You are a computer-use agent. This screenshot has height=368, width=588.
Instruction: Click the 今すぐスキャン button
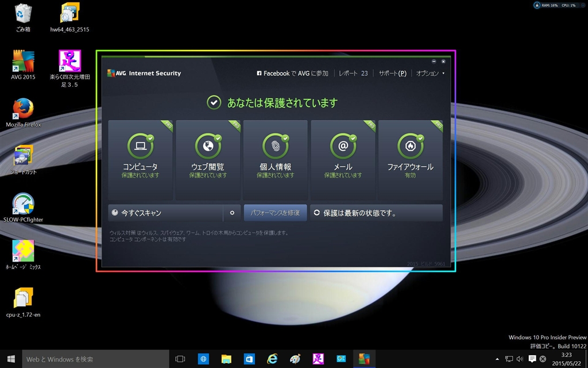pyautogui.click(x=165, y=213)
